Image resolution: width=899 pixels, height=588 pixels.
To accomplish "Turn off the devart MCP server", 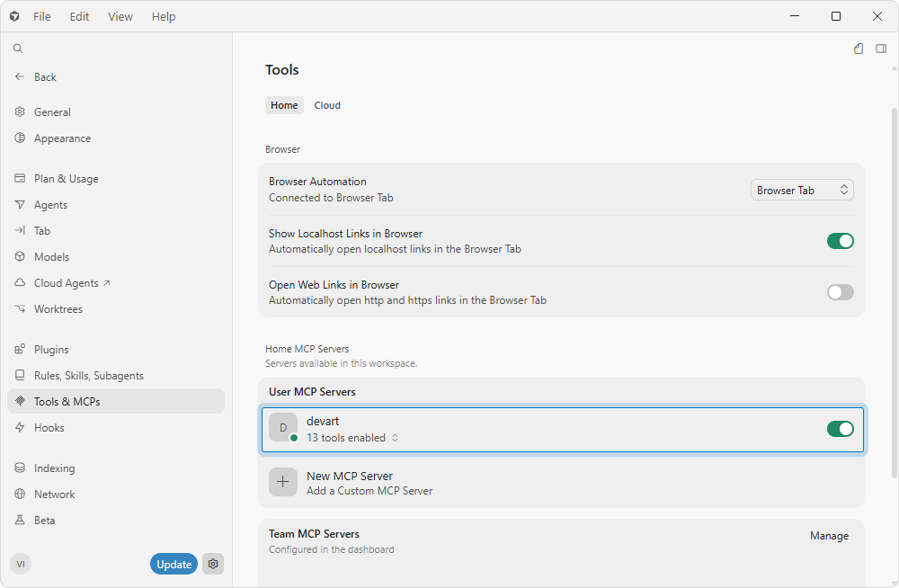I will pyautogui.click(x=840, y=429).
